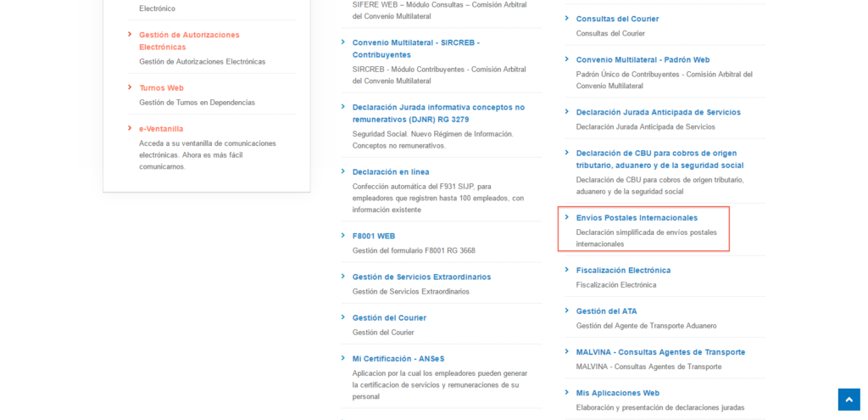Click text 'Acceda a su ventanilla de comunicaciones'
The width and height of the screenshot is (868, 420).
(x=208, y=143)
